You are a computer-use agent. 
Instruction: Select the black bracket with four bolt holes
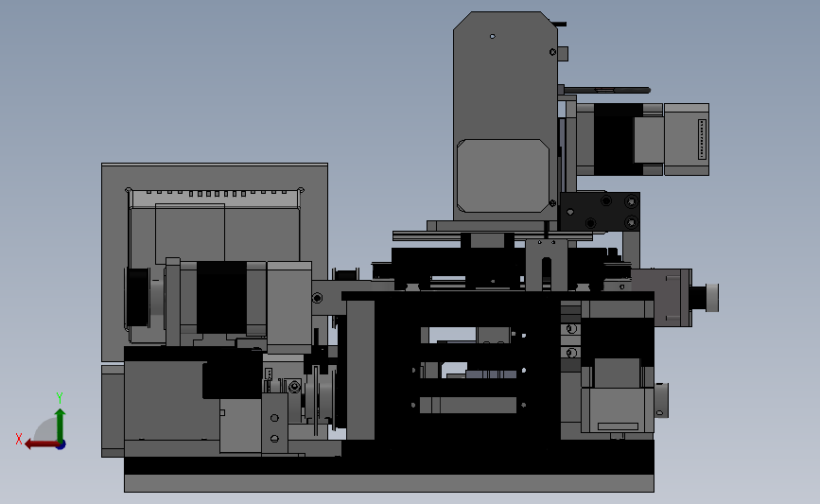pyautogui.click(x=600, y=212)
